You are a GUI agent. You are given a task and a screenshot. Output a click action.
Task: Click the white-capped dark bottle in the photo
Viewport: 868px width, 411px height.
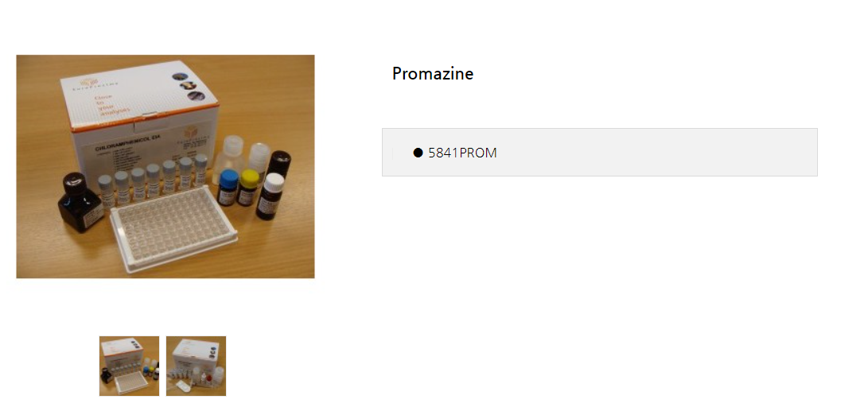click(270, 197)
